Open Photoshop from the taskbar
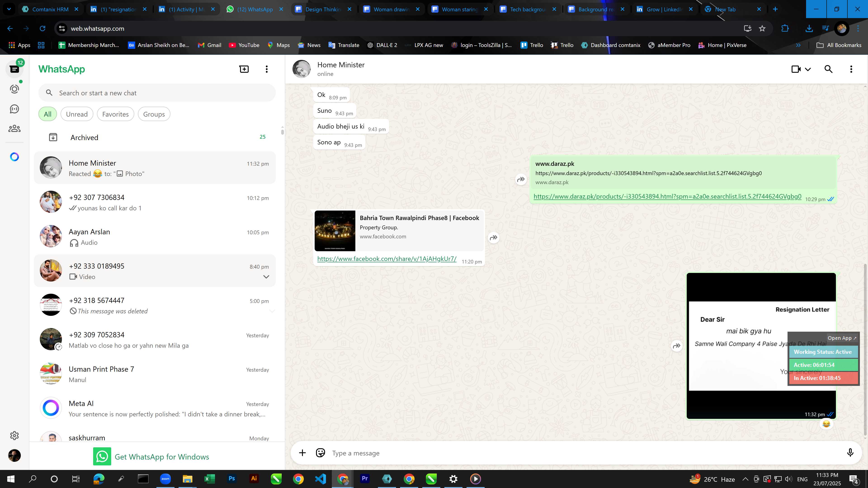Image resolution: width=868 pixels, height=488 pixels. (231, 479)
